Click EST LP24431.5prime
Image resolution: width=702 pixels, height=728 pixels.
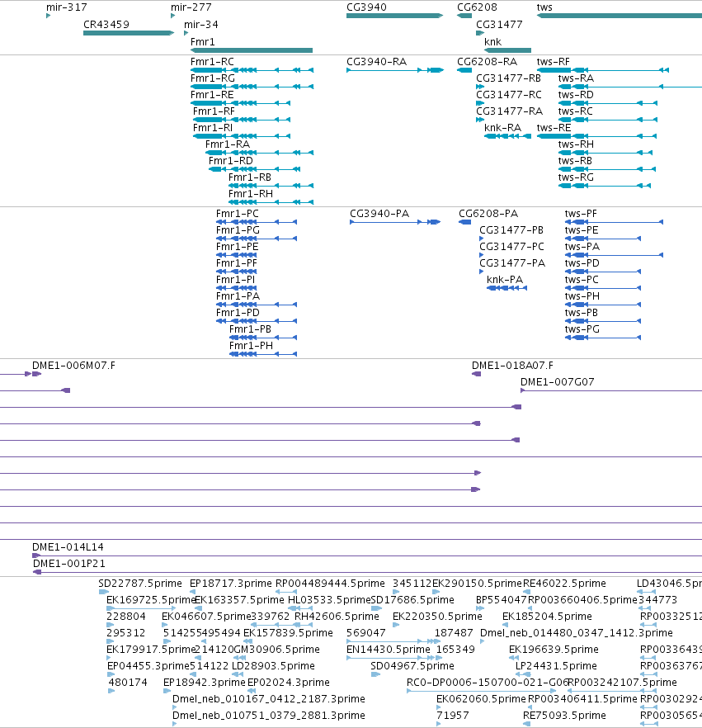pyautogui.click(x=556, y=666)
